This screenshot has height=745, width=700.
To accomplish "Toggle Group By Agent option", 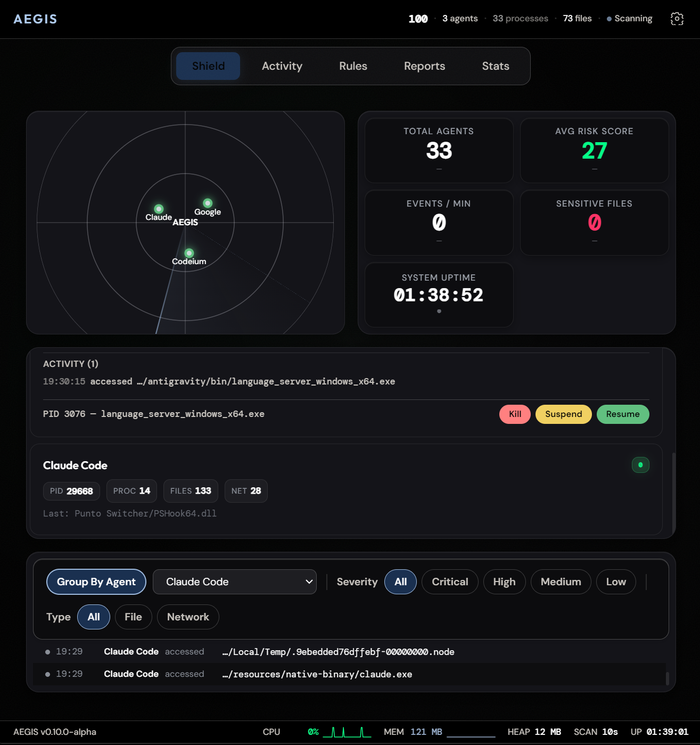I will pyautogui.click(x=96, y=582).
